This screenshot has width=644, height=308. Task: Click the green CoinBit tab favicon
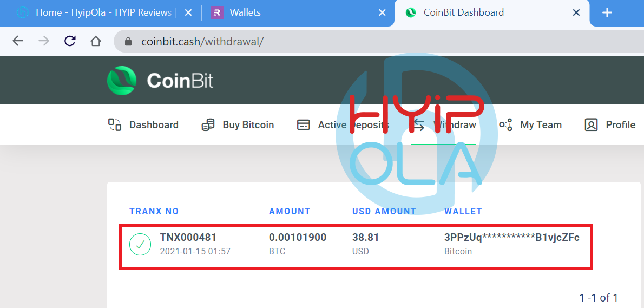410,13
